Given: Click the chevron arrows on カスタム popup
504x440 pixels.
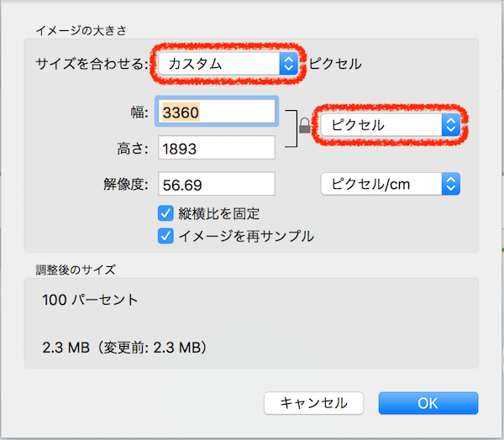Looking at the screenshot, I should tap(288, 63).
